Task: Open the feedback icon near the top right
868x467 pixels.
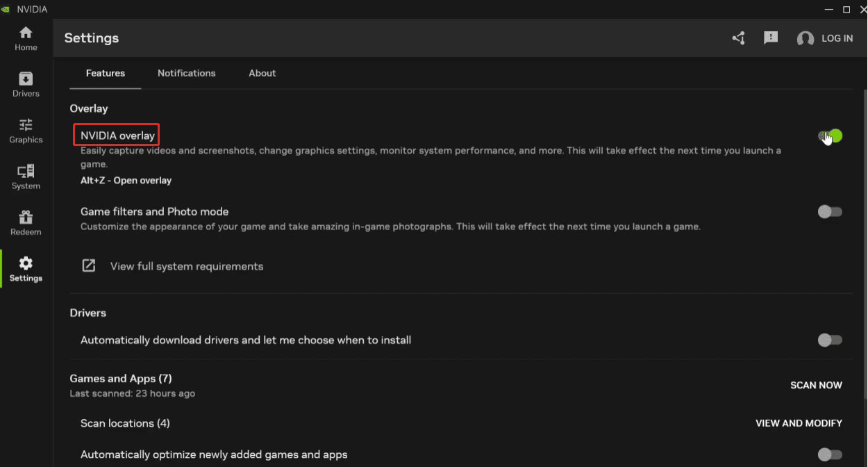Action: click(x=771, y=38)
